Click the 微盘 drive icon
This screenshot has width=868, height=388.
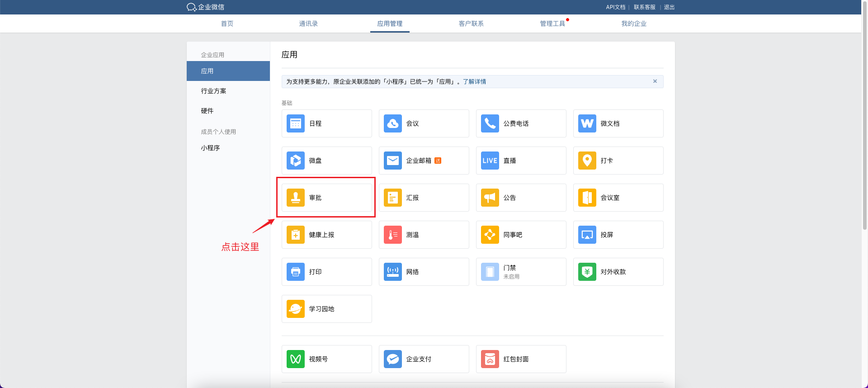click(296, 161)
